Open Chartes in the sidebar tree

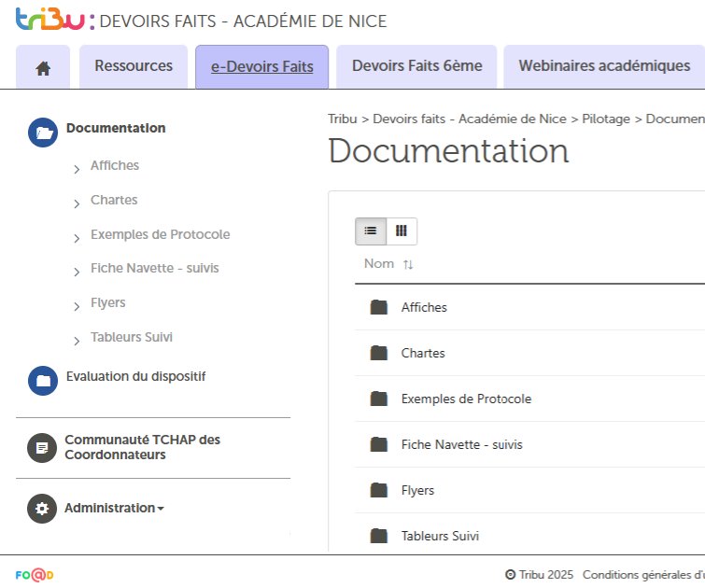(114, 200)
